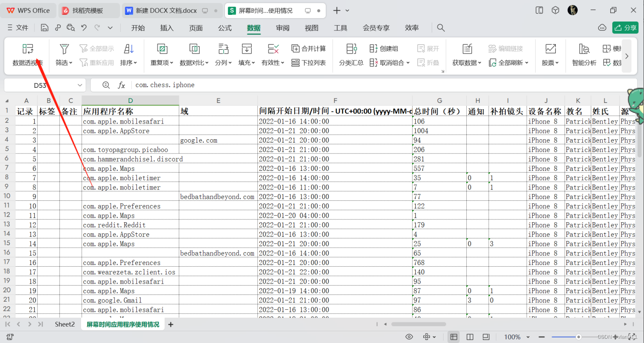Click Refresh All (全部刷新) button
This screenshot has width=644, height=343.
(x=509, y=62)
